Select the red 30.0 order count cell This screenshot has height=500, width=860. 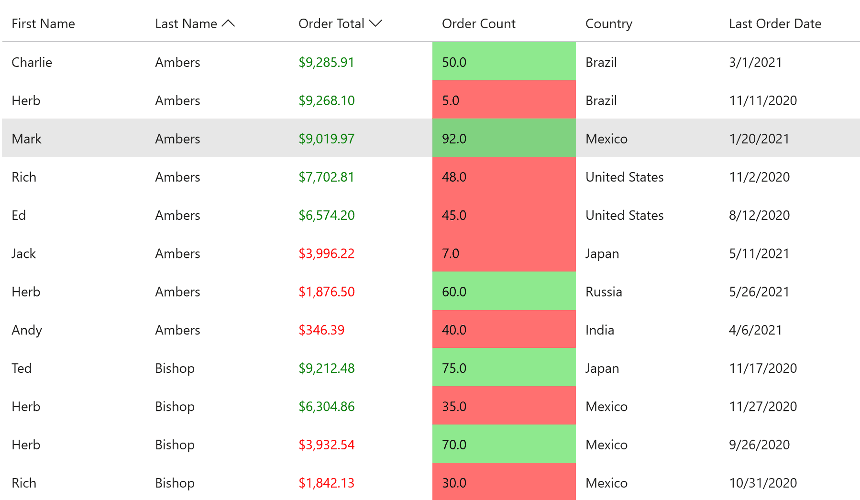click(x=504, y=482)
